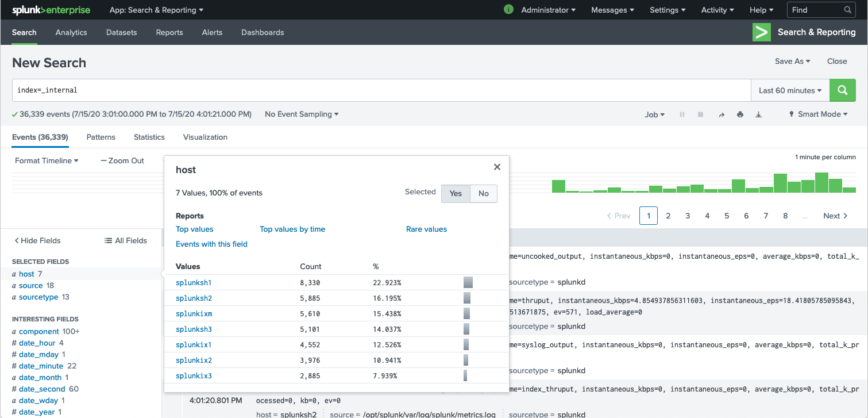The height and width of the screenshot is (418, 868).
Task: Click Zoom Out on timeline
Action: click(x=122, y=160)
